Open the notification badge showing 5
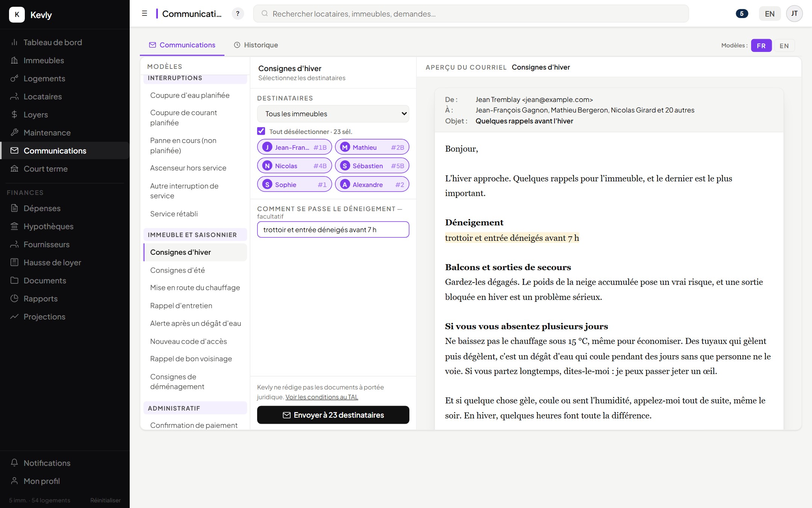The image size is (812, 508). [x=742, y=14]
